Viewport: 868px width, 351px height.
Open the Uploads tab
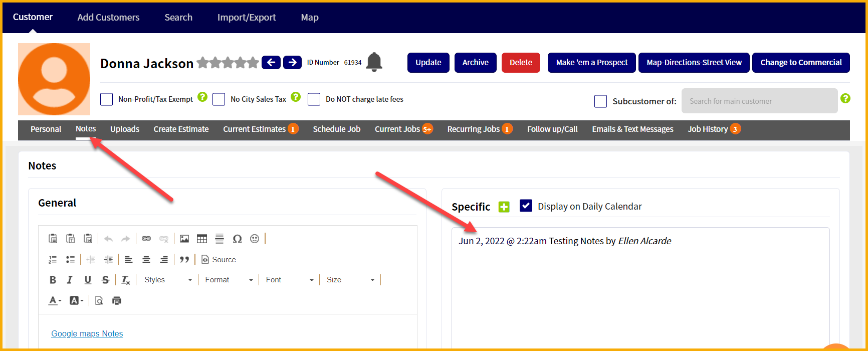pos(125,129)
